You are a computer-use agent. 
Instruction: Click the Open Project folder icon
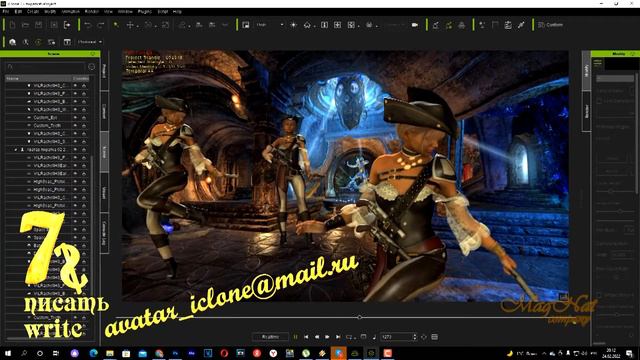(25, 25)
